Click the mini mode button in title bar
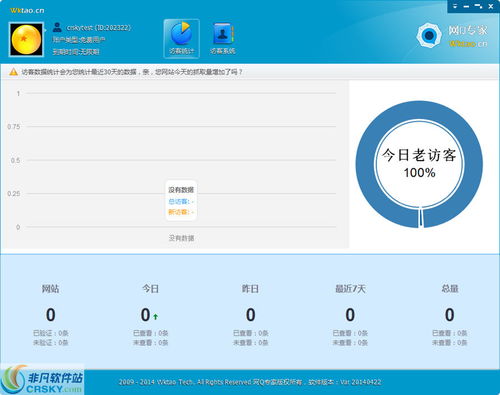The width and height of the screenshot is (500, 395). click(478, 6)
